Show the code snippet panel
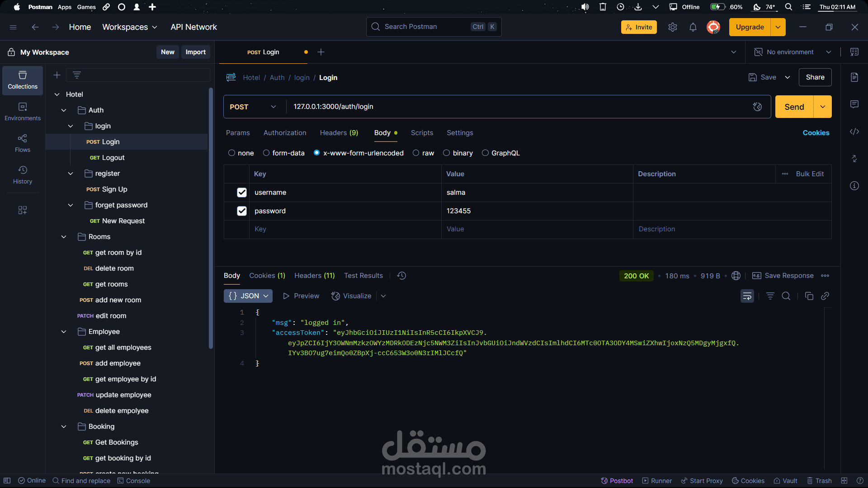The height and width of the screenshot is (488, 868). click(x=854, y=131)
